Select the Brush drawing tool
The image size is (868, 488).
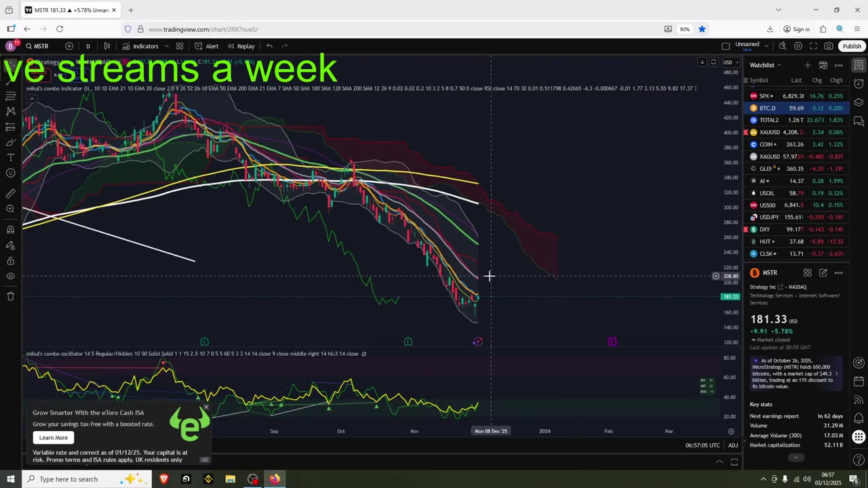click(10, 142)
